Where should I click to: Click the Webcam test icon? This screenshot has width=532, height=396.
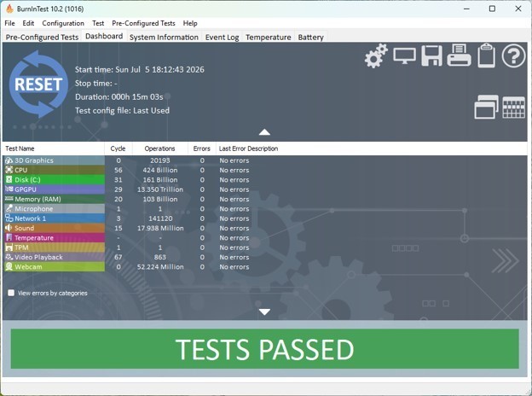[x=9, y=266]
